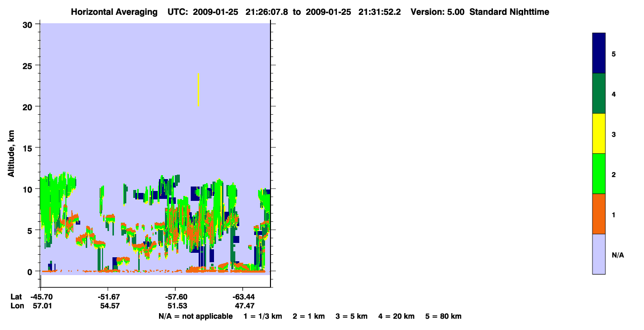The width and height of the screenshot is (644, 330).
Task: Click the latitude value -45.70
Action: pos(41,297)
